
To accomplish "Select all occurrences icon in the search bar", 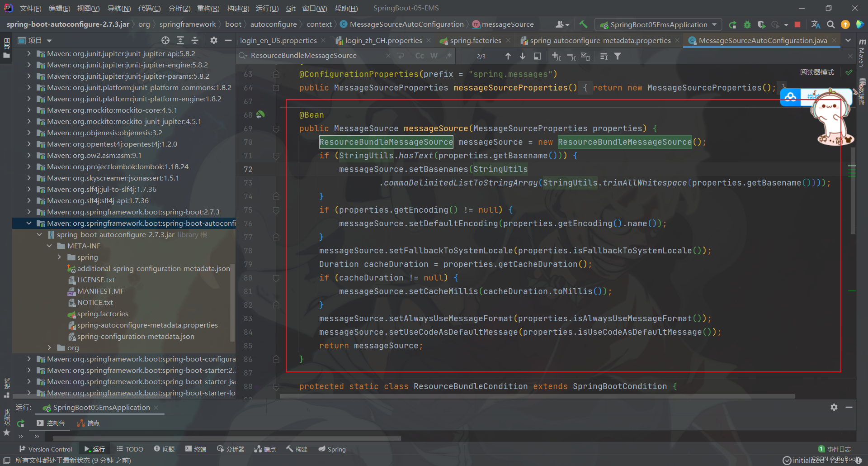I will coord(585,56).
